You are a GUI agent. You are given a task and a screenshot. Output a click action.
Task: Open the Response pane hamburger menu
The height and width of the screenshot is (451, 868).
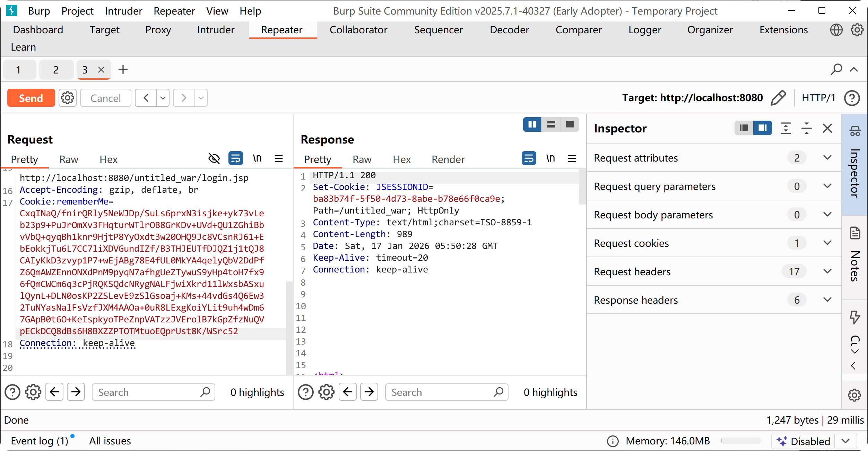pyautogui.click(x=572, y=159)
